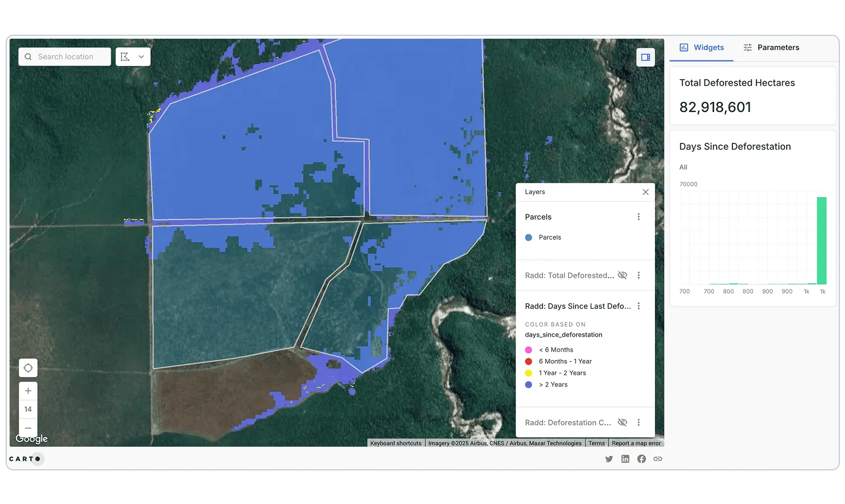Click the pink < 6 Months color swatch
This screenshot has width=845, height=504.
tap(528, 349)
